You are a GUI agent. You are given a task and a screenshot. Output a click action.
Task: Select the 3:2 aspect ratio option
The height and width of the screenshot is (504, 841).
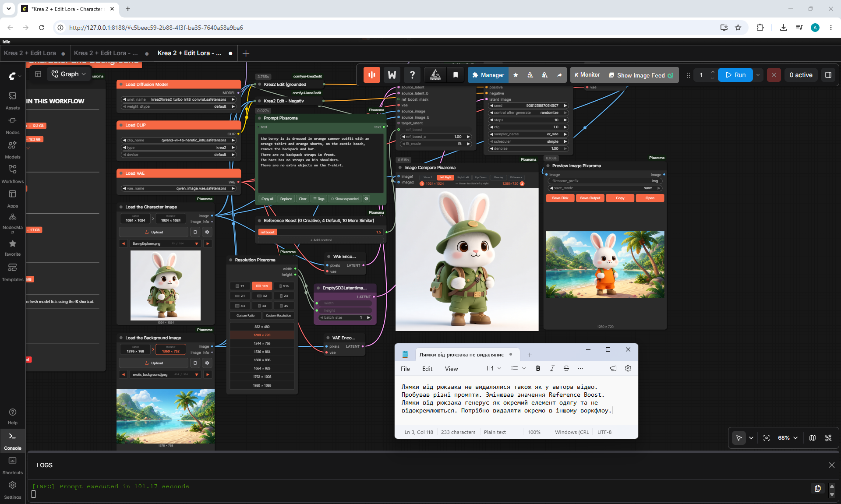(x=262, y=296)
